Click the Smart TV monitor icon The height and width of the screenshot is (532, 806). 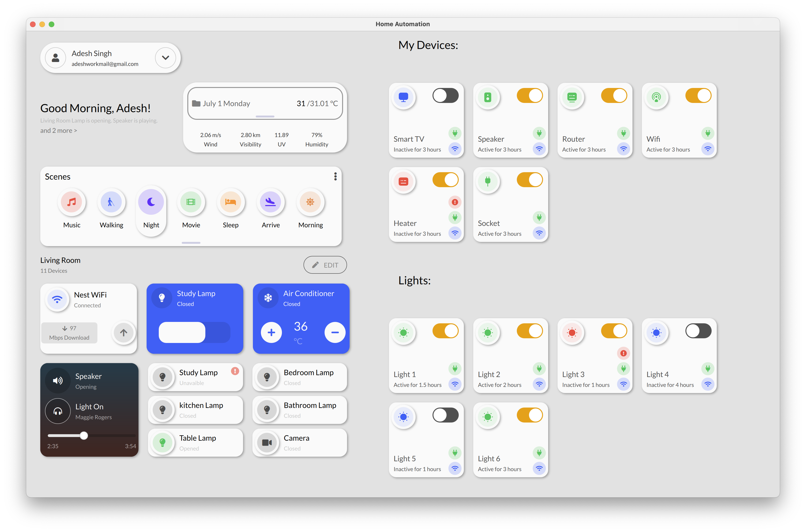coord(403,97)
